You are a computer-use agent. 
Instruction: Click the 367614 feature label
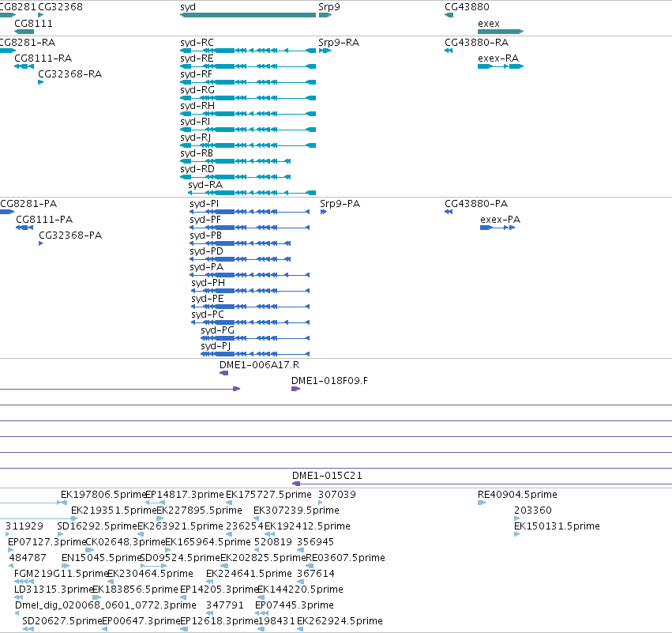[315, 574]
